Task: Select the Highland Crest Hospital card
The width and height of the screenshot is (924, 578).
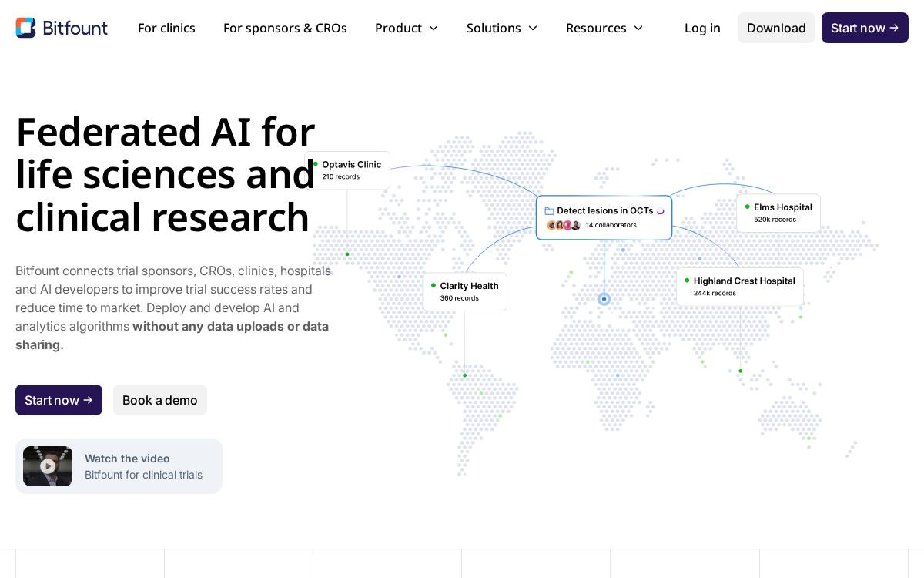Action: click(x=740, y=287)
